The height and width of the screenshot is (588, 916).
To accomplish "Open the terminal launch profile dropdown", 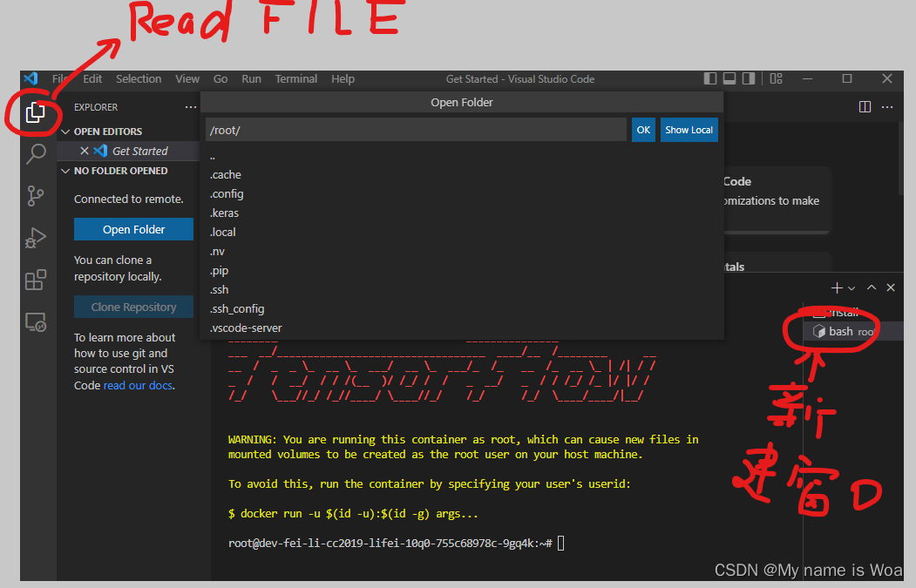I will pos(852,288).
